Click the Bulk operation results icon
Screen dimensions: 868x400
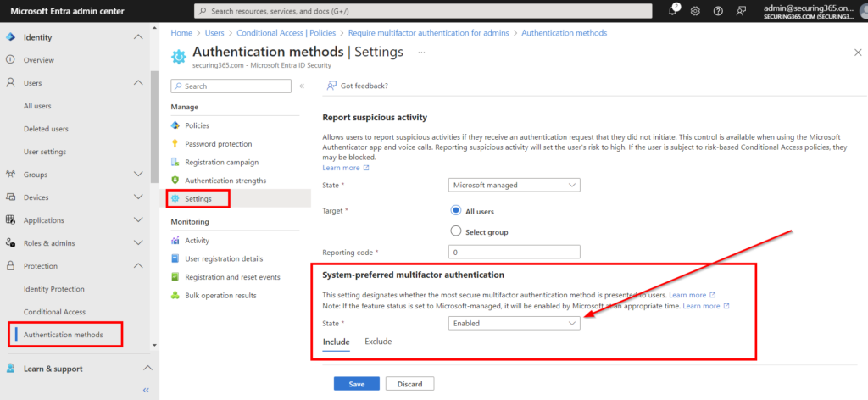pyautogui.click(x=175, y=295)
